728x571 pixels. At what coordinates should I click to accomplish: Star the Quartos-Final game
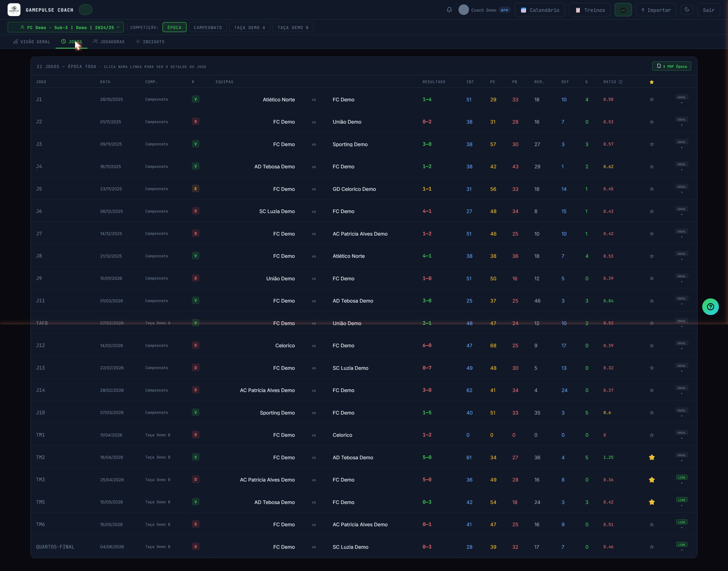(x=651, y=547)
